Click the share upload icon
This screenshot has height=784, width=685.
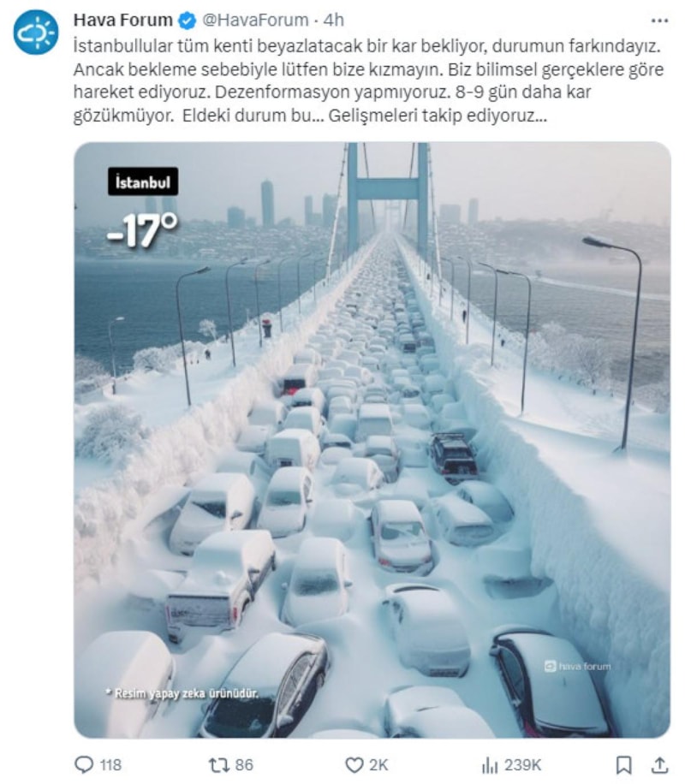click(660, 764)
